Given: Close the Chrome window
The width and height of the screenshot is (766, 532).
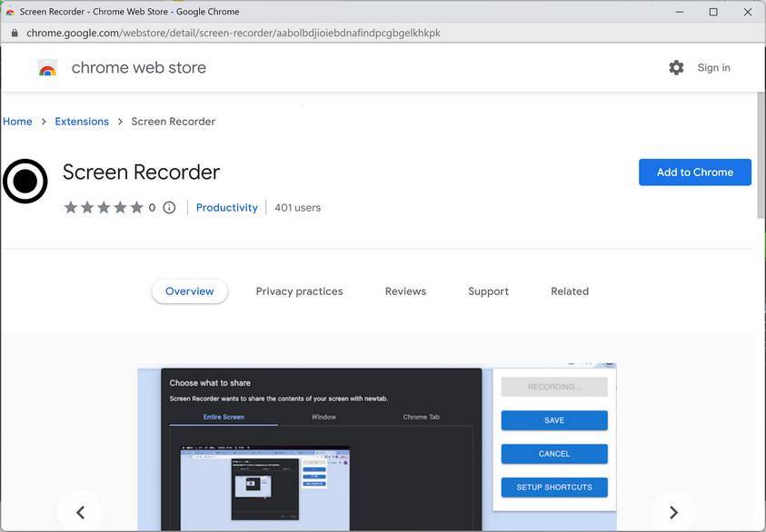Looking at the screenshot, I should coord(748,12).
